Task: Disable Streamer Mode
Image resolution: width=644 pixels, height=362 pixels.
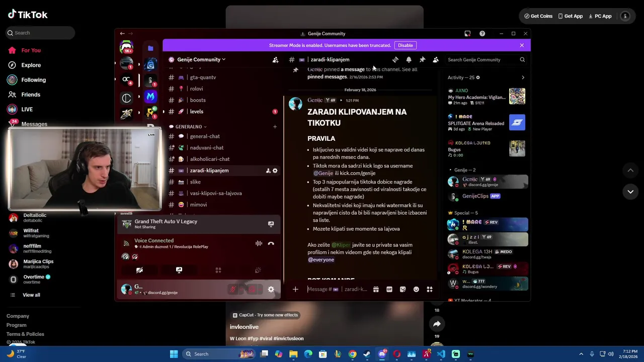Action: click(406, 45)
